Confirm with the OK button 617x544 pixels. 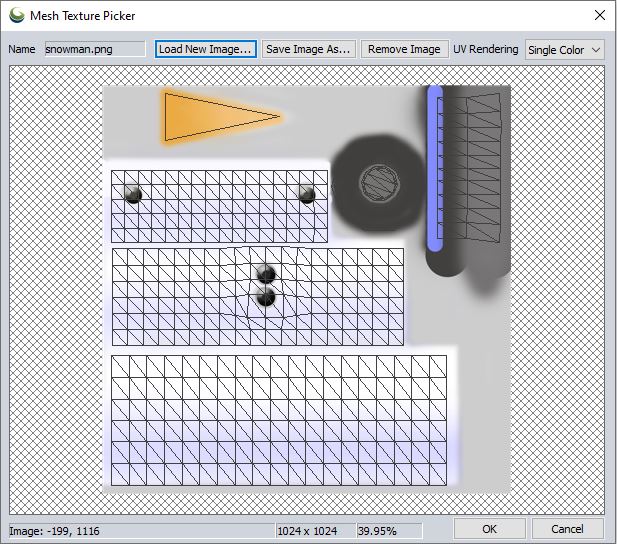click(489, 528)
